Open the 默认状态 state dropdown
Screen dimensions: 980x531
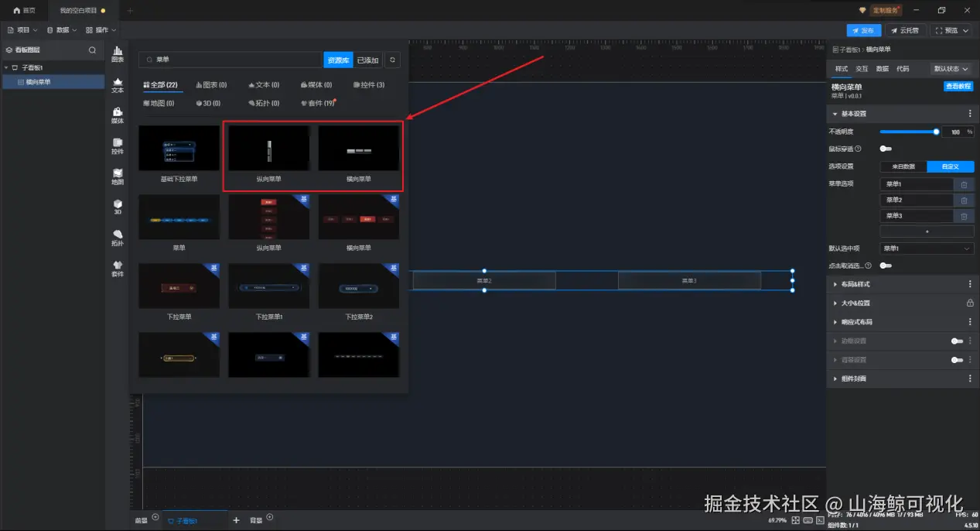pos(951,69)
